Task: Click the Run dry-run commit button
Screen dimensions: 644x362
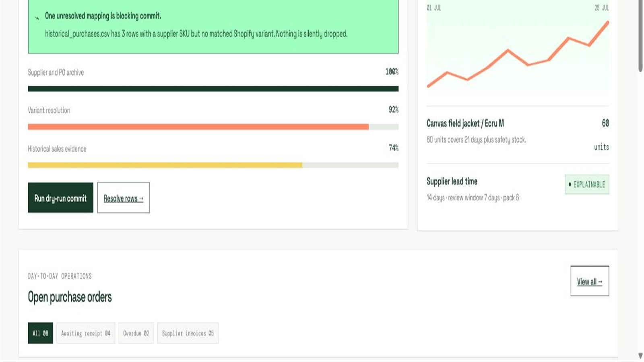Action: coord(60,197)
